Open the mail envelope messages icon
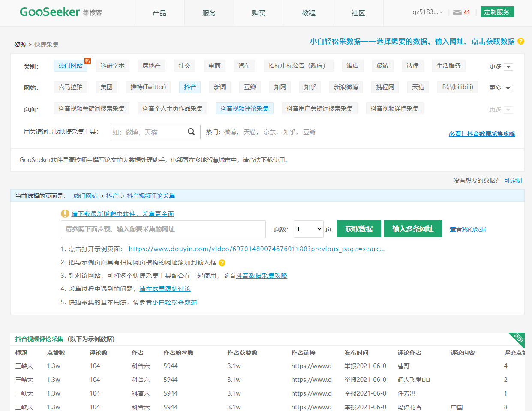Screen dimensions: 532x411 coord(457,12)
